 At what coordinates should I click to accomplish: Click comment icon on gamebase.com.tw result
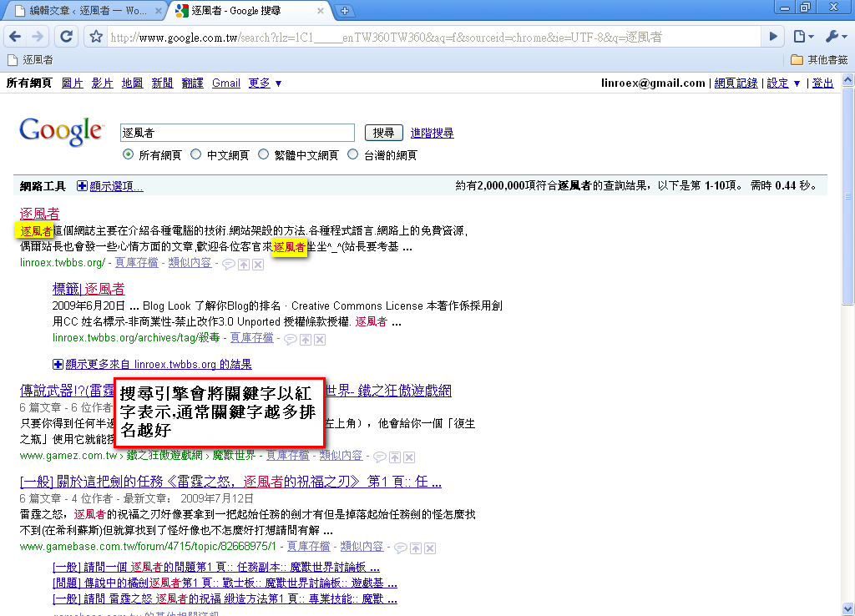[x=401, y=548]
